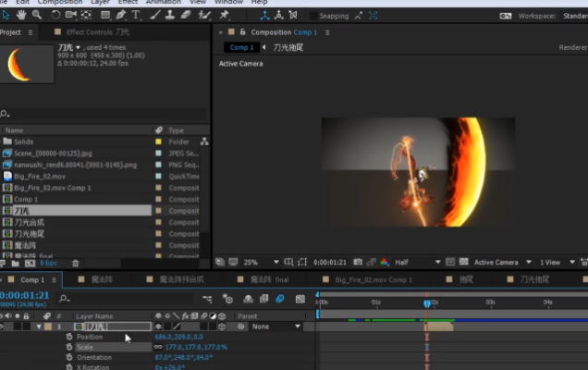Click the Position value 686.0,309.0,0.0
Screen dimensions: 588x370
(x=178, y=337)
